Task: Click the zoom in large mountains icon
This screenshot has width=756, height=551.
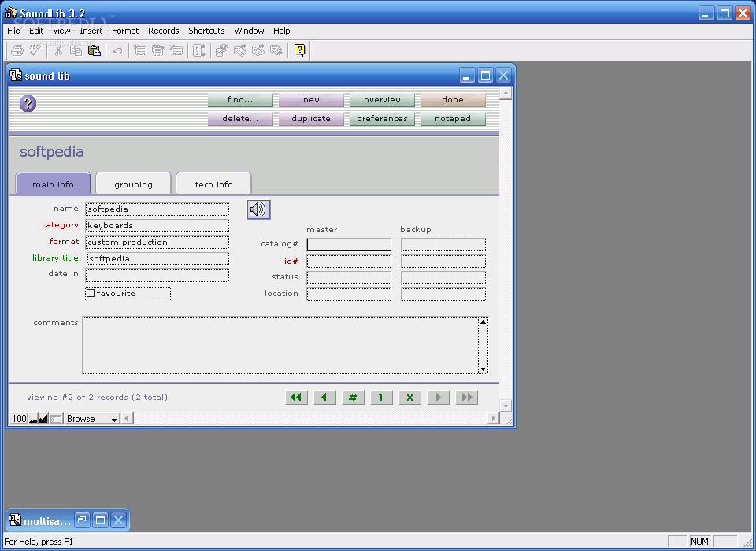Action: tap(43, 419)
